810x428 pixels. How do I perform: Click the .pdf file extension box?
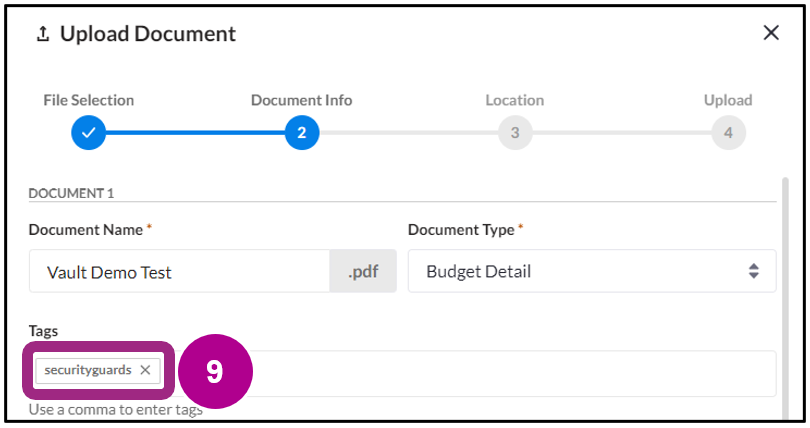point(363,271)
